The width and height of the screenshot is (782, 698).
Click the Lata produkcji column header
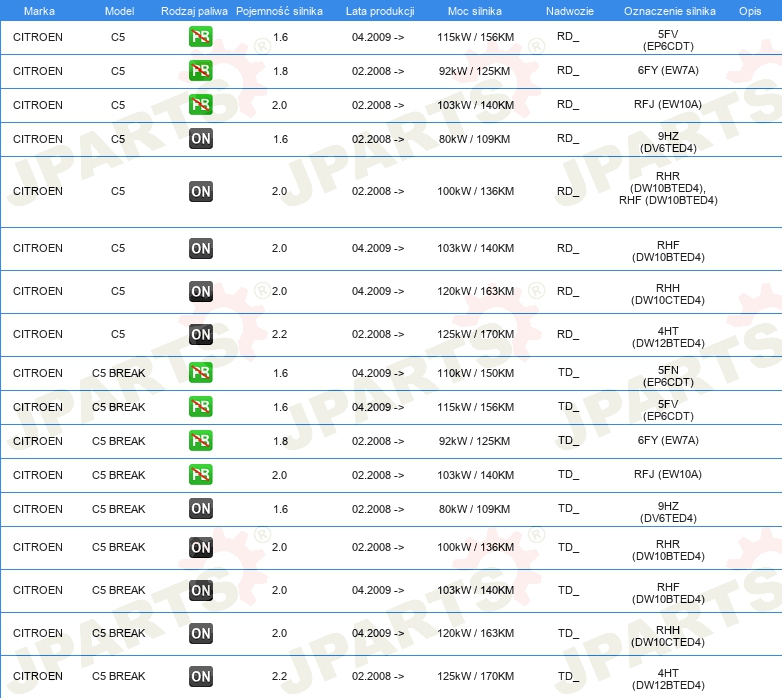[x=380, y=11]
